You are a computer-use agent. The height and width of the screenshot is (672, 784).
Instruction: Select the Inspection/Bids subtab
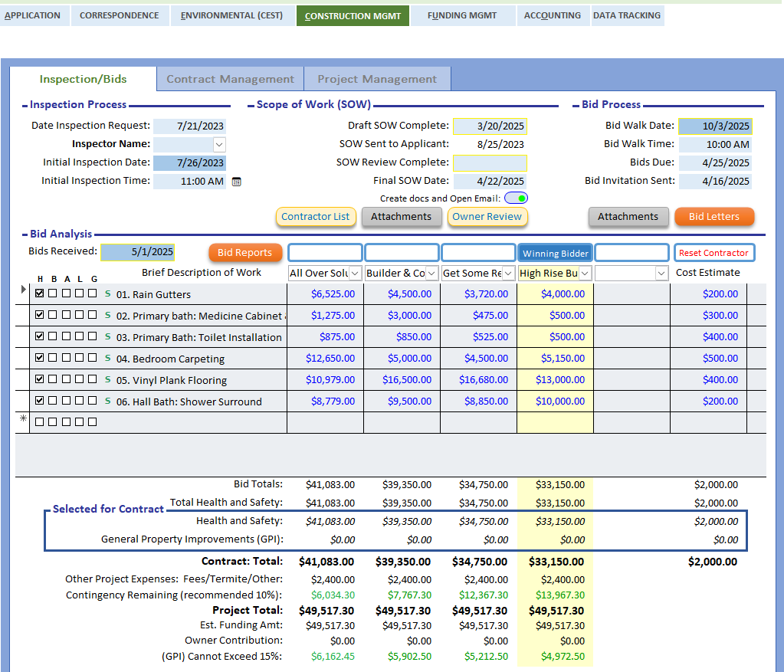tap(83, 79)
